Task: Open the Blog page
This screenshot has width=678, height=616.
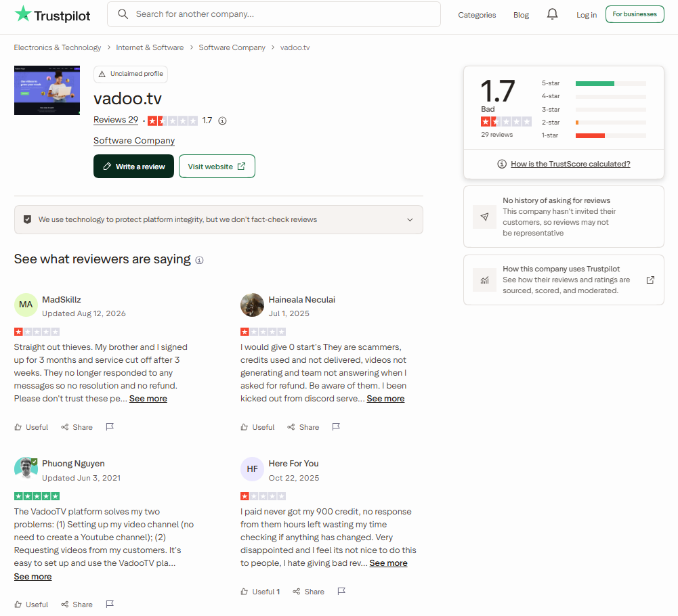Action: click(x=521, y=15)
